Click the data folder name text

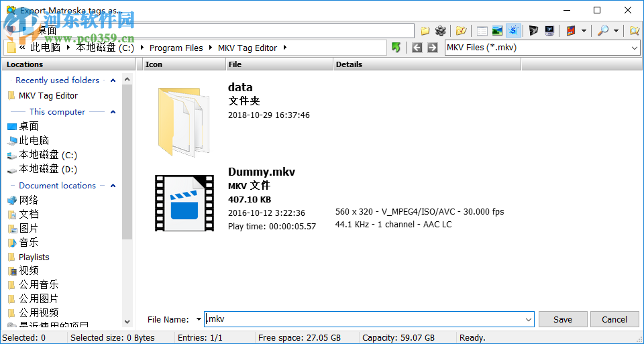coord(240,87)
